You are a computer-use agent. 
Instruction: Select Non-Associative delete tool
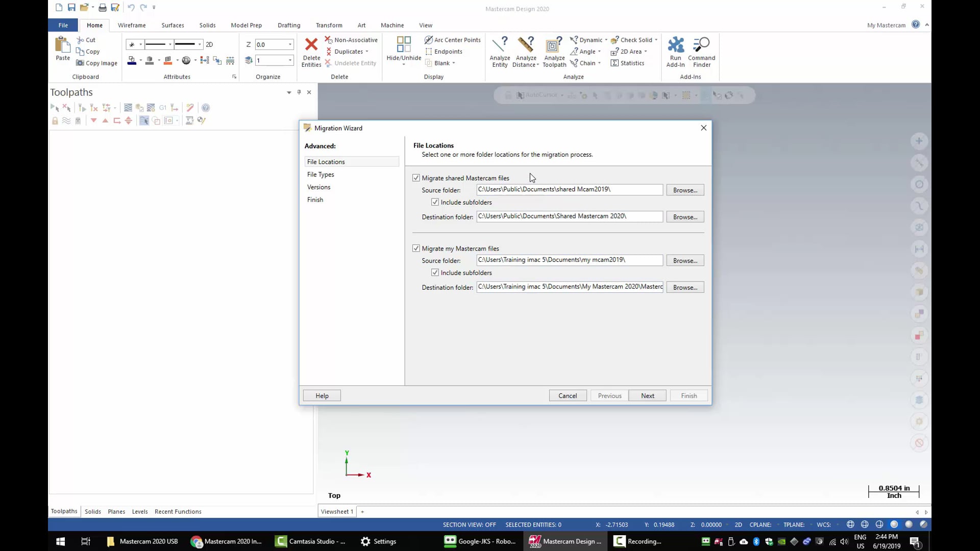tap(351, 40)
